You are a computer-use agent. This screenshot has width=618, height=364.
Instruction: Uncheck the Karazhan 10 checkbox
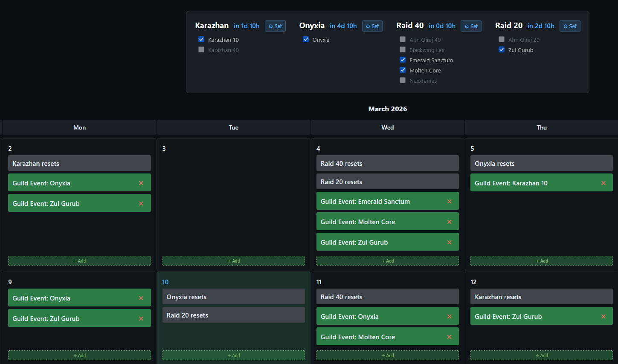pos(201,39)
